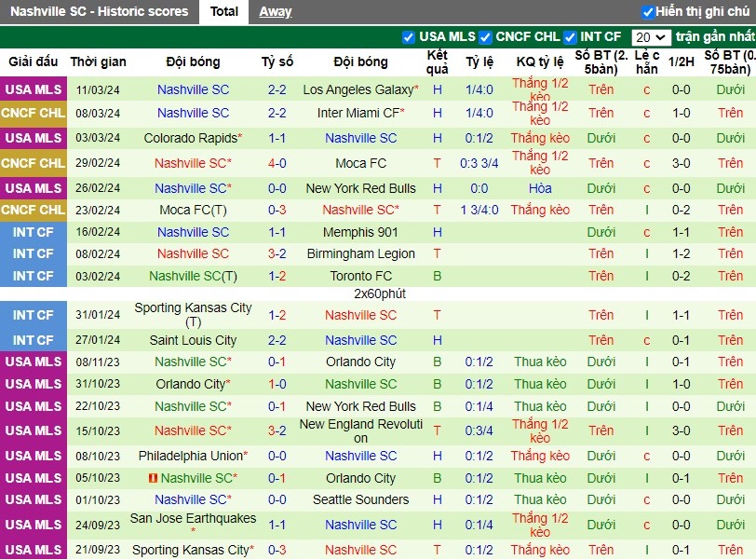Click the Thời gian column header

pos(99,61)
